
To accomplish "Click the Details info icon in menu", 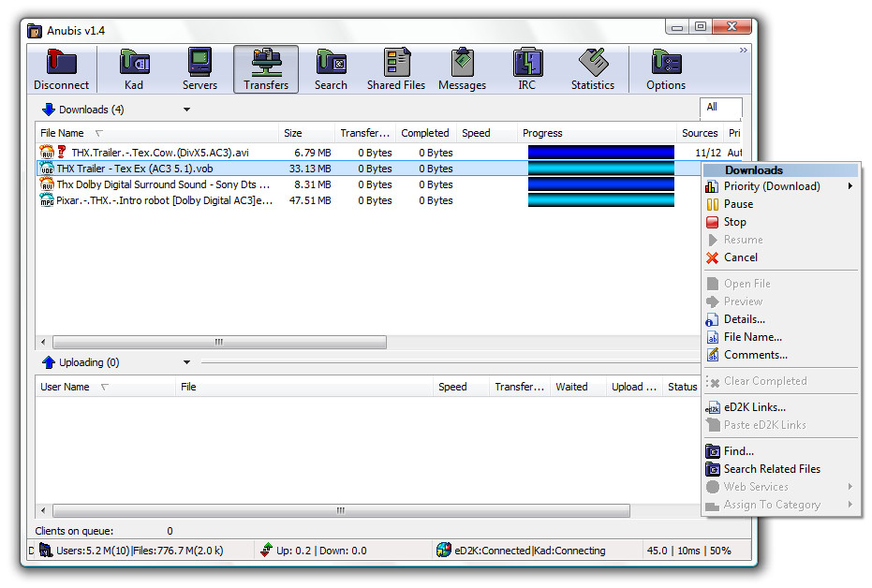I will [713, 319].
